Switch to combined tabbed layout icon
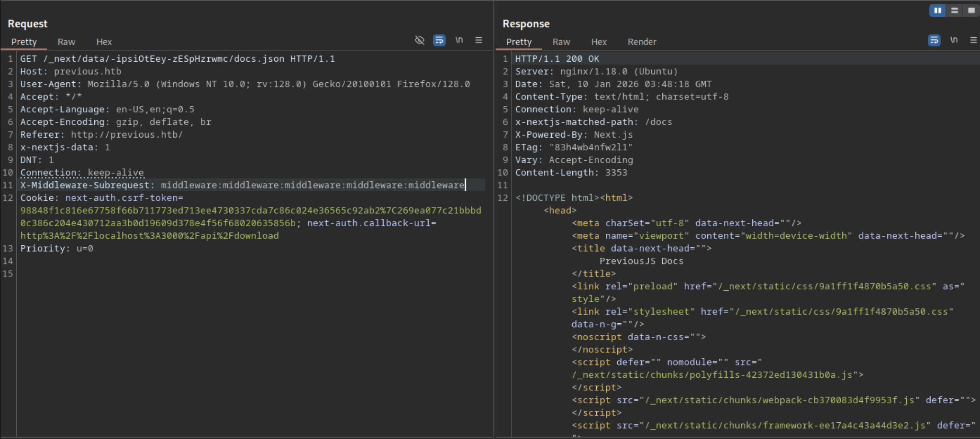 971,10
